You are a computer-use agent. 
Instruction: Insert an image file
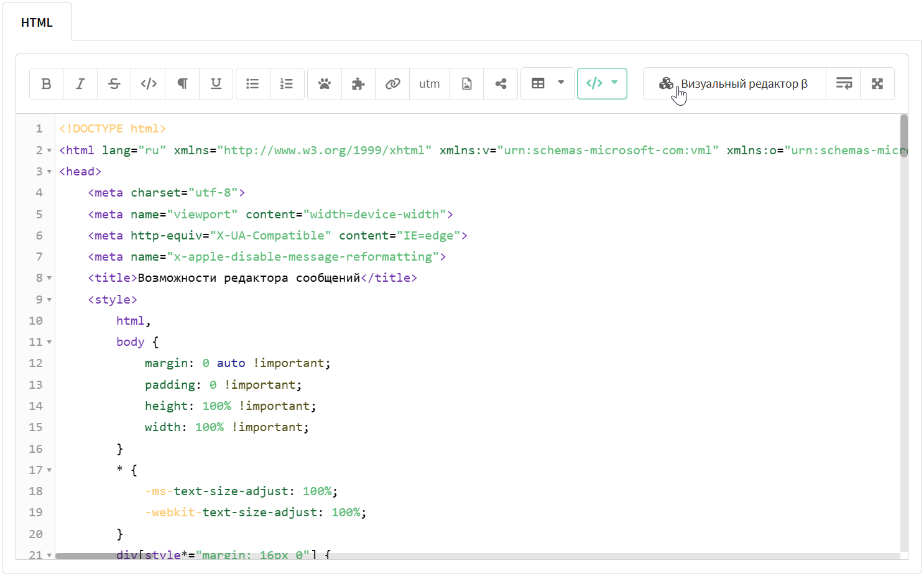[466, 84]
